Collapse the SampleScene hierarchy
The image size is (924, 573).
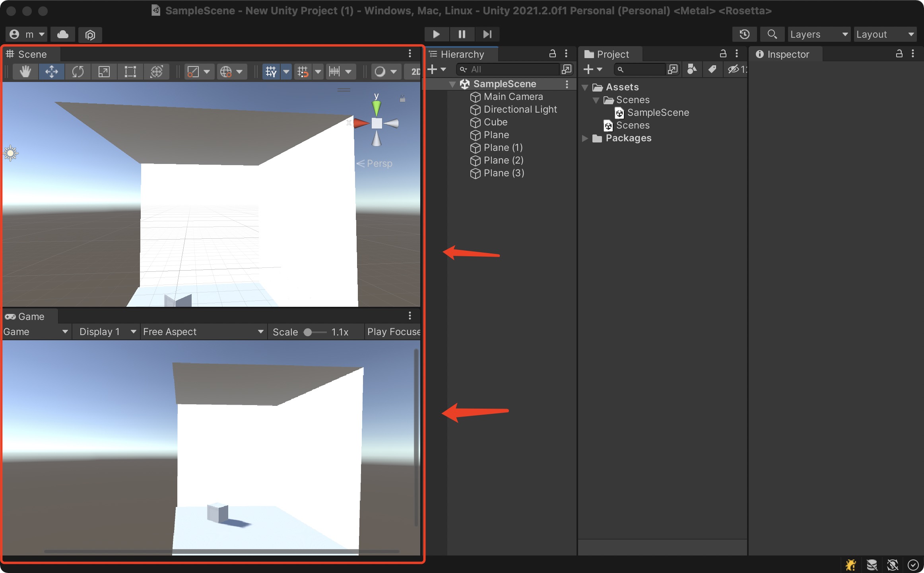pos(452,84)
